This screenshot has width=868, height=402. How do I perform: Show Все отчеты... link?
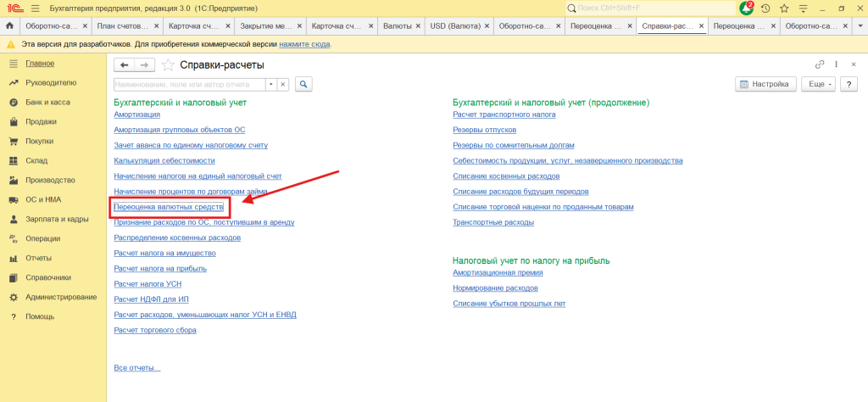point(136,368)
